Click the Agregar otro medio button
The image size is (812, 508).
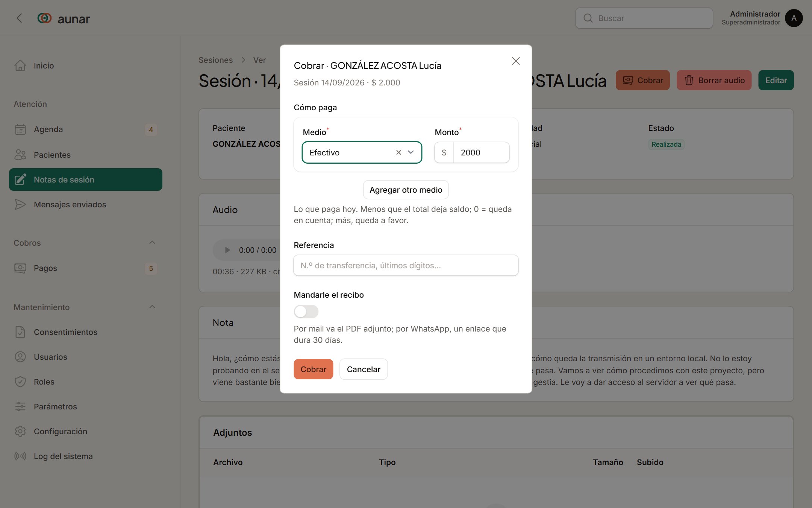(x=406, y=190)
